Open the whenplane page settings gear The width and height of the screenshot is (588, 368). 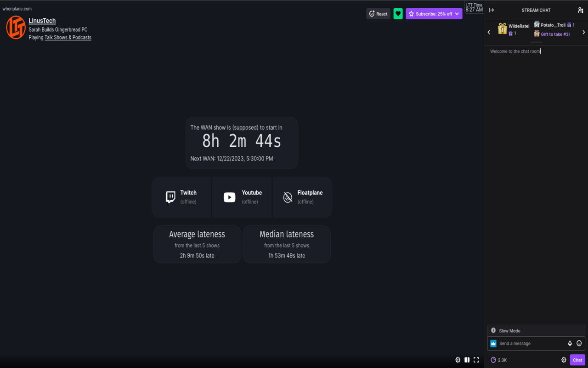(458, 360)
